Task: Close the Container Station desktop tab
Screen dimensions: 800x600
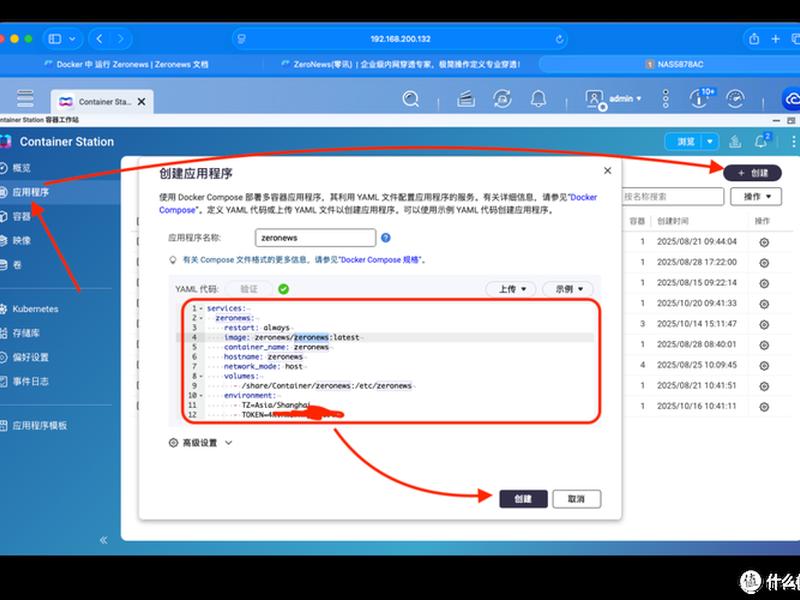Action: [x=141, y=102]
